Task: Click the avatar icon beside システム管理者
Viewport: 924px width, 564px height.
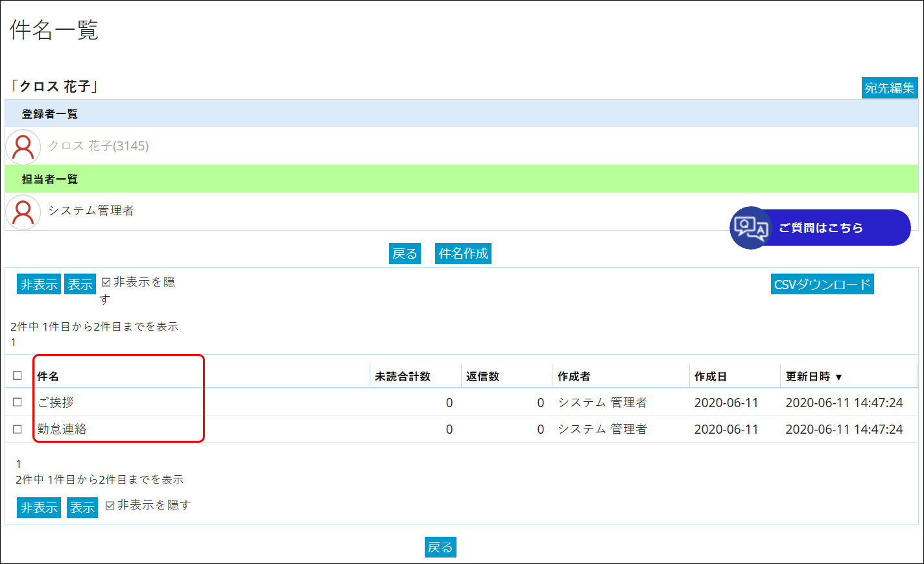Action: (23, 212)
